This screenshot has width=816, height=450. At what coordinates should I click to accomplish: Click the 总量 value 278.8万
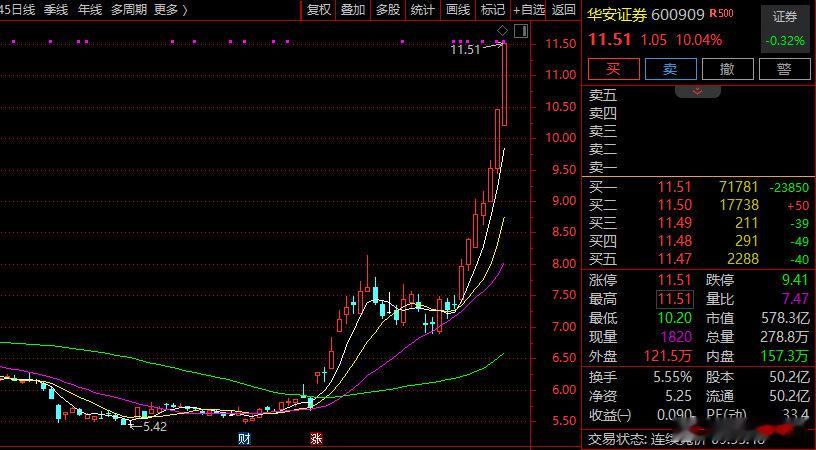point(785,337)
